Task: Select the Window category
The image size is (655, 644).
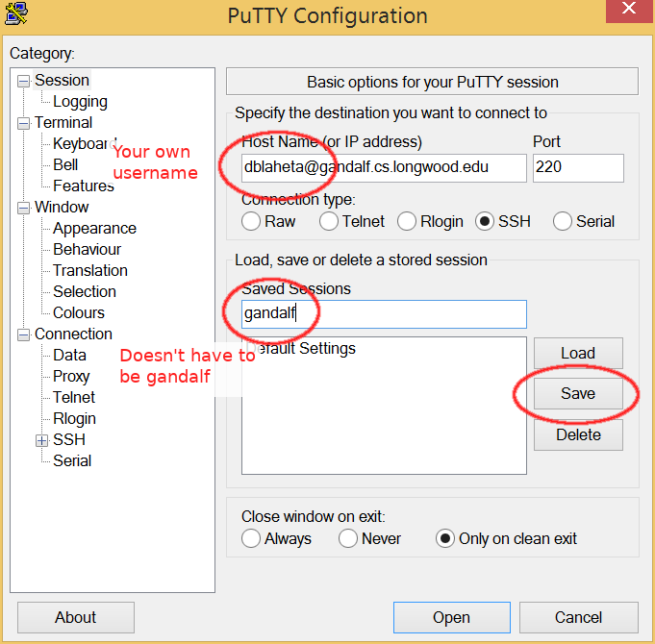Action: (x=62, y=207)
